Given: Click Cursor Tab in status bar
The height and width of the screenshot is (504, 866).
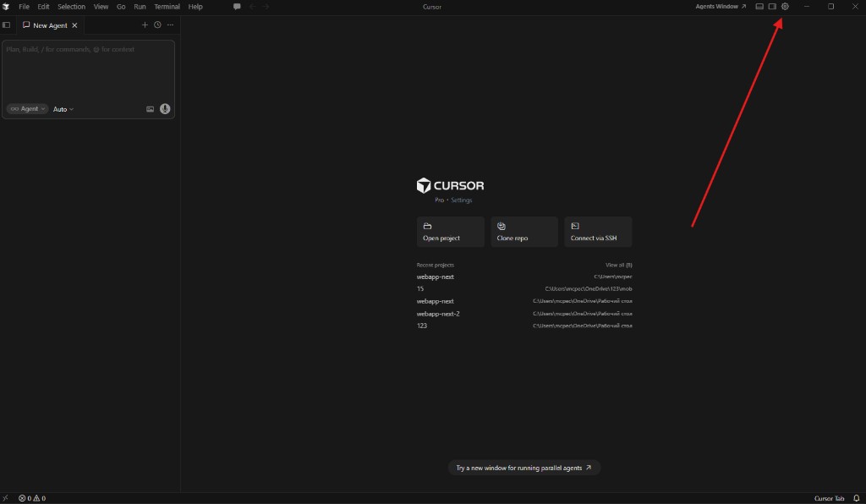Looking at the screenshot, I should [x=829, y=498].
